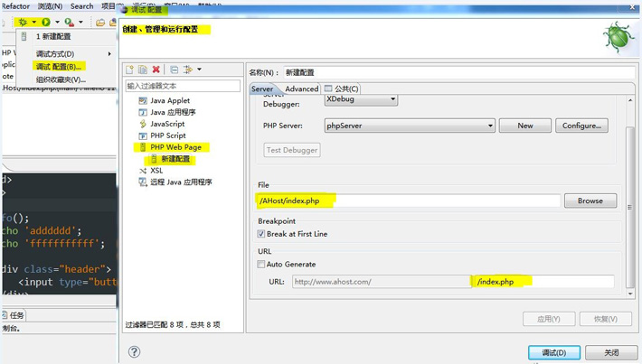Viewport: 642px width, 364px height.
Task: Click the 调试(D) debug button
Action: click(x=553, y=352)
